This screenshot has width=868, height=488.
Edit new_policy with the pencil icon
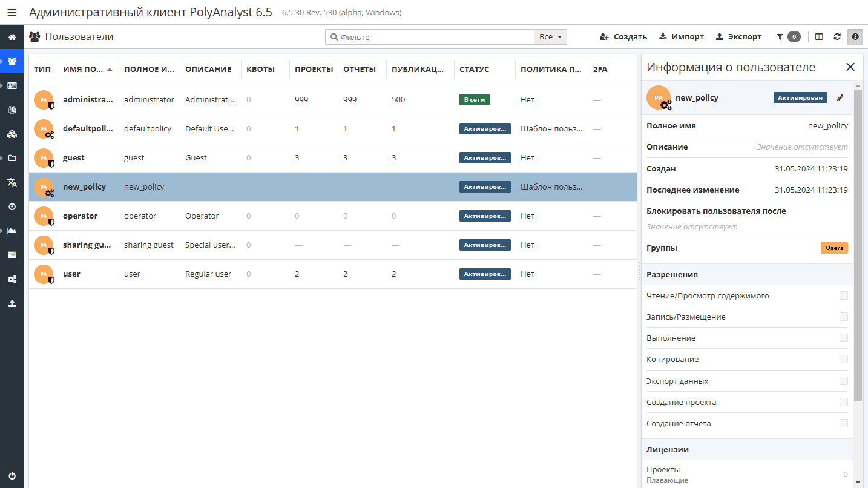point(840,97)
